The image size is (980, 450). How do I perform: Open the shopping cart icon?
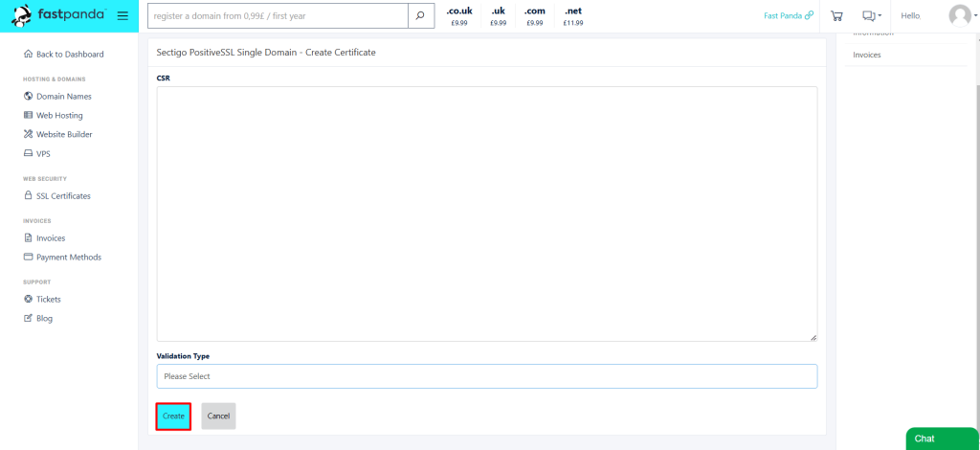(836, 15)
